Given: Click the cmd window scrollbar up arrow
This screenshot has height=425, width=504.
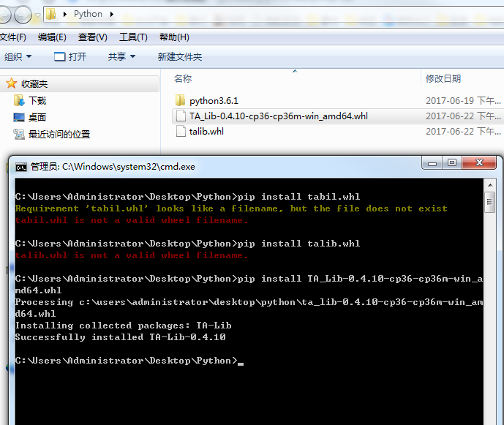Looking at the screenshot, I should pos(489,184).
